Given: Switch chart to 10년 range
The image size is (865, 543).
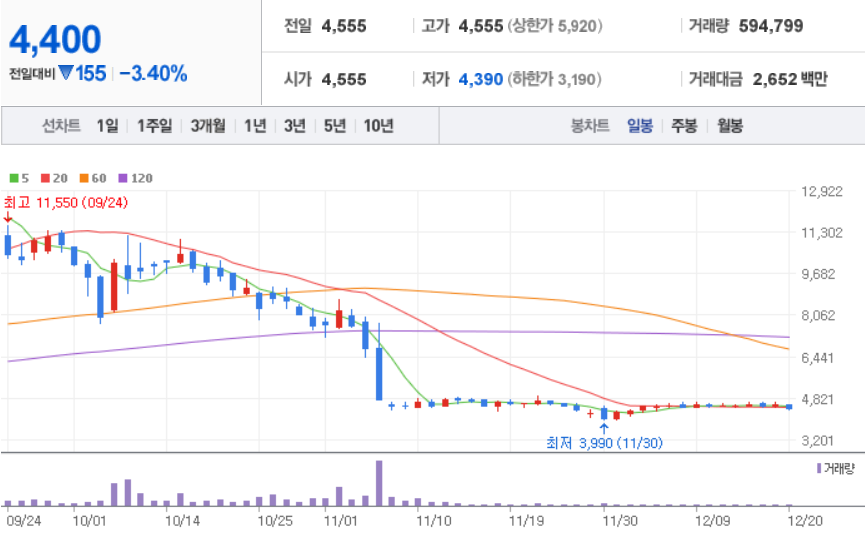Looking at the screenshot, I should point(378,126).
